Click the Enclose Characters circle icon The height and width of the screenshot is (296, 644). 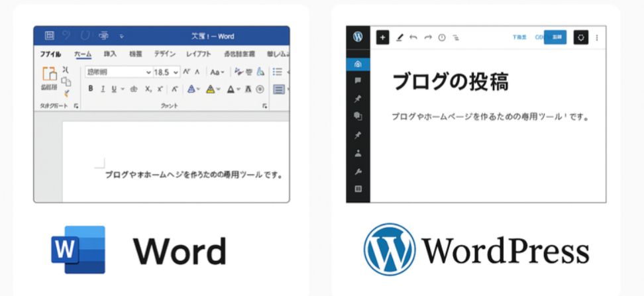(x=260, y=89)
